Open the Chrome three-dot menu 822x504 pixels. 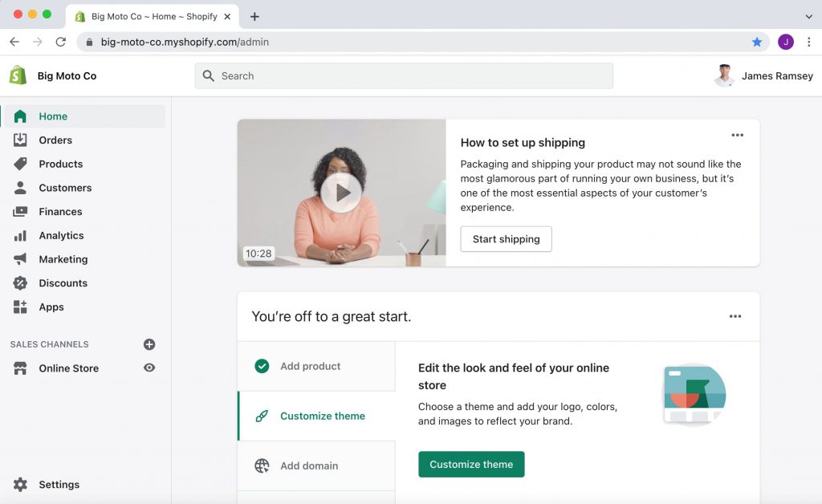click(809, 42)
